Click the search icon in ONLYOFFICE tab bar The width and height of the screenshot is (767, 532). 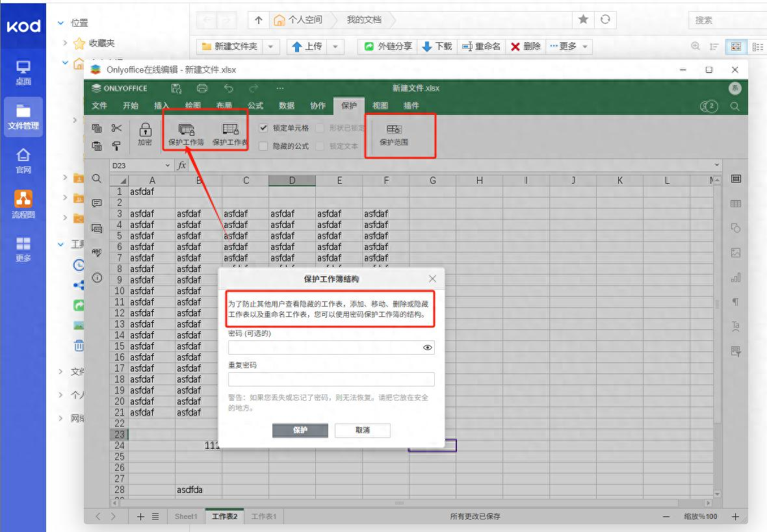[x=734, y=106]
